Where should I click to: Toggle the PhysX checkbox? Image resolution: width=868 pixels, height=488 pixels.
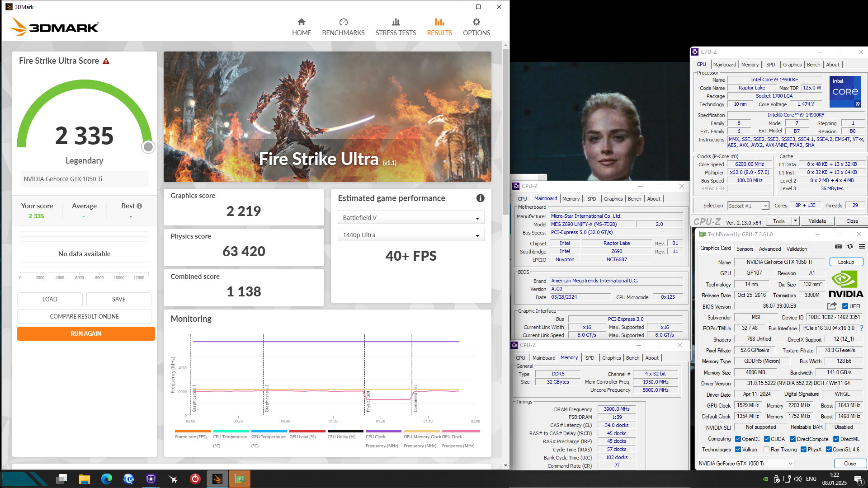click(x=803, y=449)
